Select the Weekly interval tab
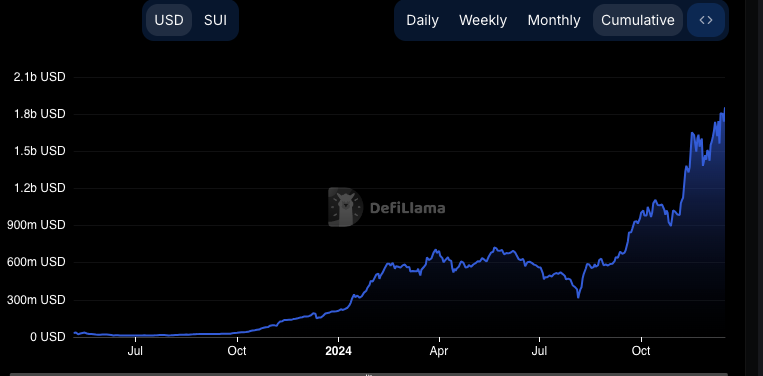Screen dimensions: 763x376 483,20
